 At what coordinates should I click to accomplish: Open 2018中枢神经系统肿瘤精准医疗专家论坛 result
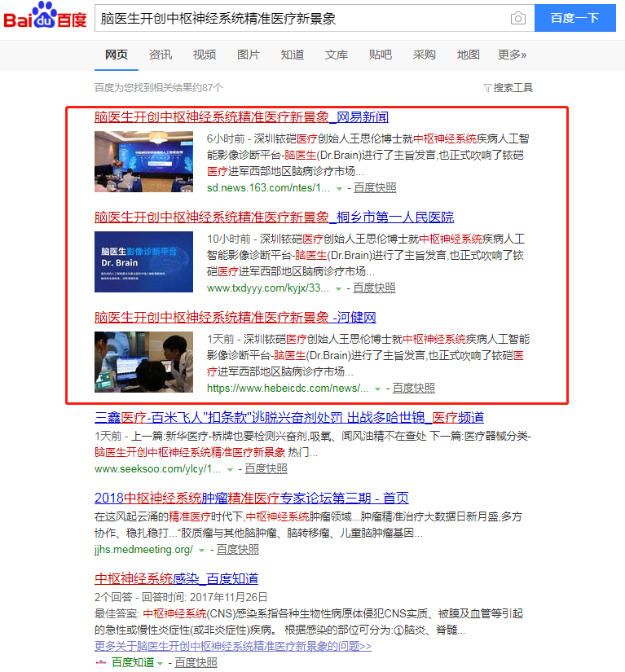[x=251, y=498]
